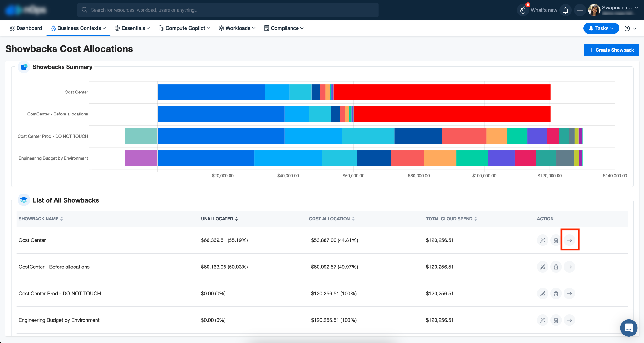
Task: Click the $60,000.00 axis tick label
Action: click(353, 176)
